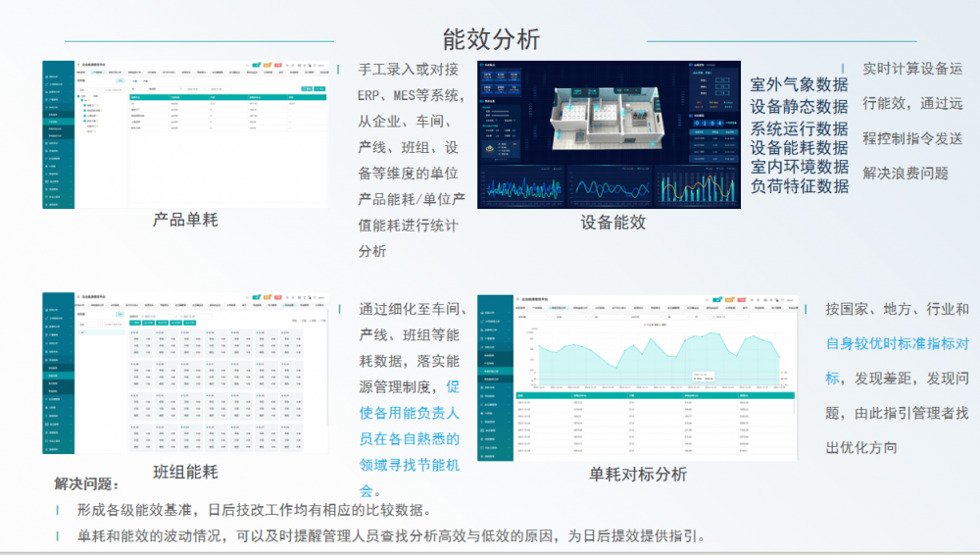Click the hamburger menu icon in 单耗对标分析 screenshot
Image resolution: width=980 pixels, height=555 pixels.
pyautogui.click(x=517, y=299)
